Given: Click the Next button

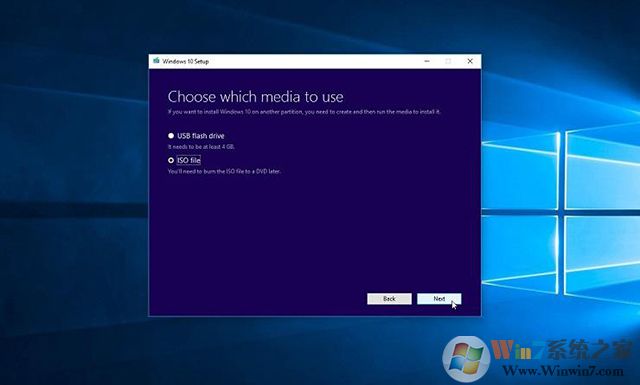Looking at the screenshot, I should [x=439, y=299].
